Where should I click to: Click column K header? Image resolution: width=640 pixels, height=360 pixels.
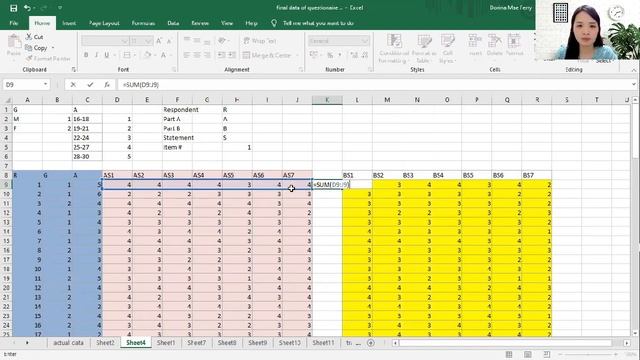click(327, 100)
